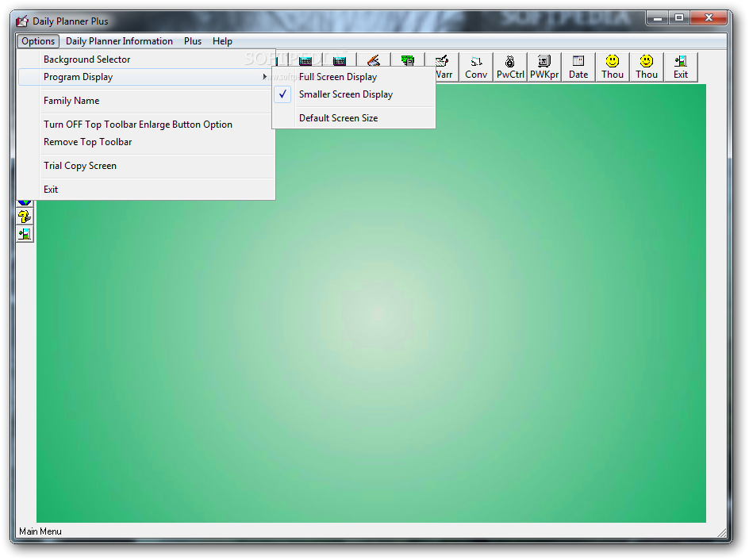Open the PWKpr safe tool
This screenshot has width=749, height=560.
544,67
